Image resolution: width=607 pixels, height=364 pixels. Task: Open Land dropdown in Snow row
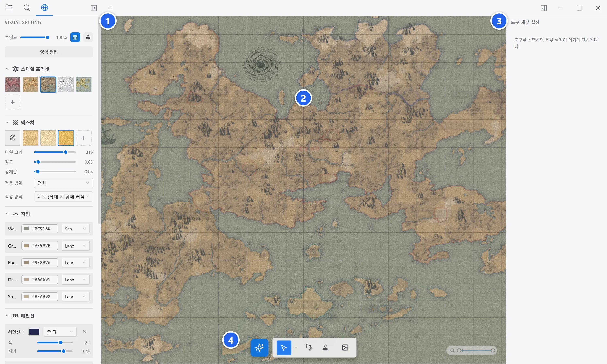[75, 296]
